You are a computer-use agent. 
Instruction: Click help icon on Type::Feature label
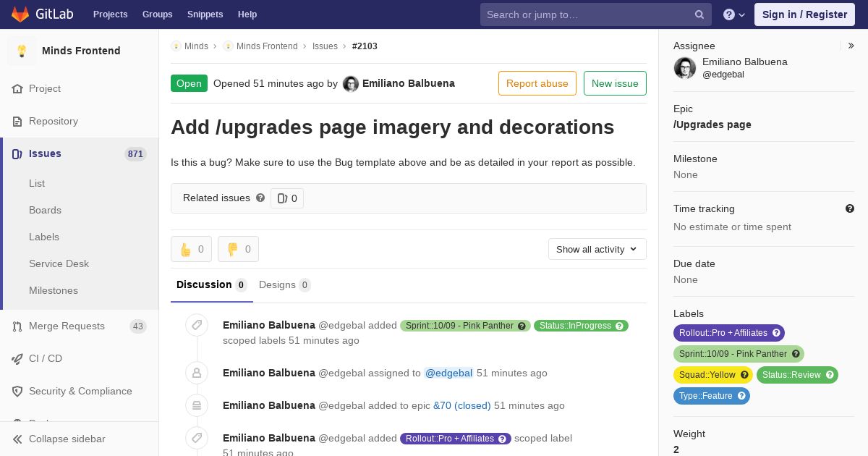point(741,396)
